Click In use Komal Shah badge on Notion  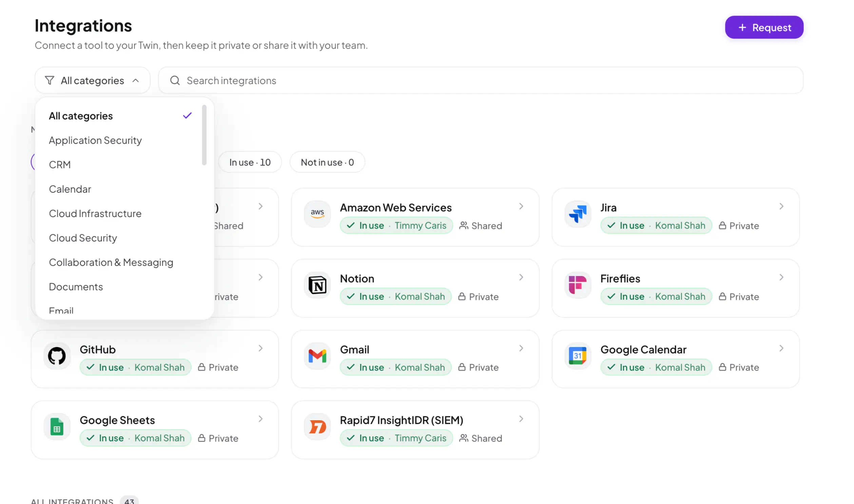click(x=395, y=296)
